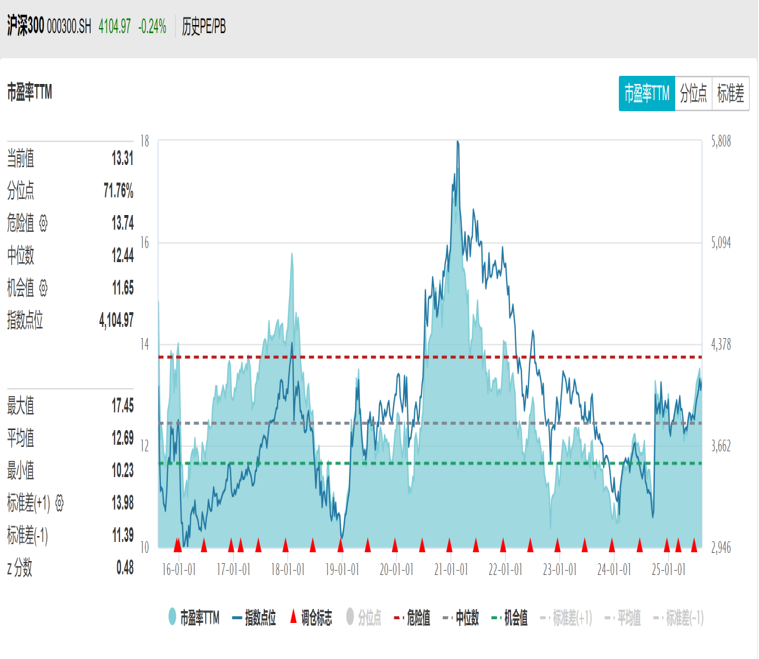This screenshot has width=759, height=659.
Task: Click red rebalance marker directly above 17-01-01 label
Action: tap(231, 545)
